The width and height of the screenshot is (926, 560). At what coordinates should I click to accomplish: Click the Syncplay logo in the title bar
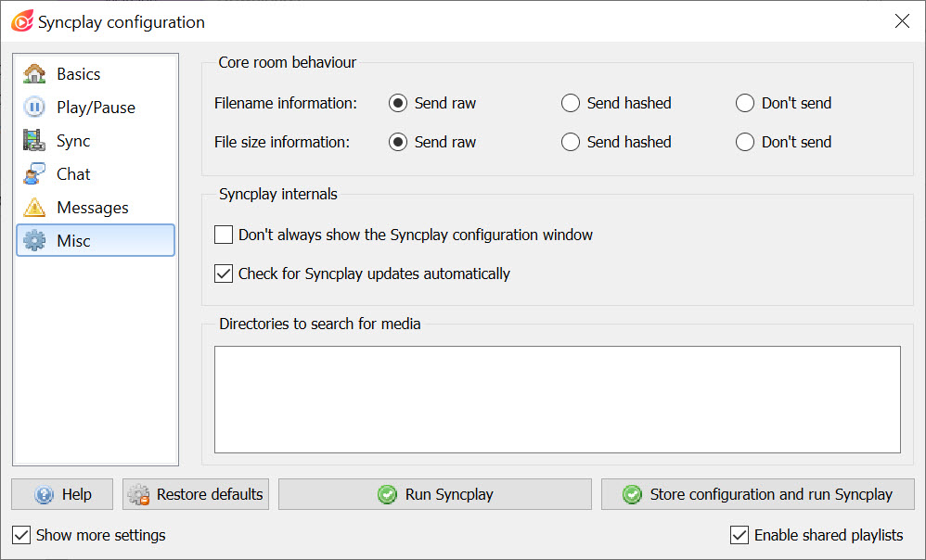(x=22, y=22)
